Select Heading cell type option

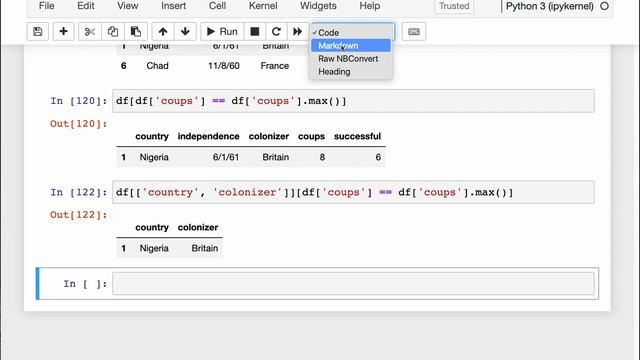point(351,72)
